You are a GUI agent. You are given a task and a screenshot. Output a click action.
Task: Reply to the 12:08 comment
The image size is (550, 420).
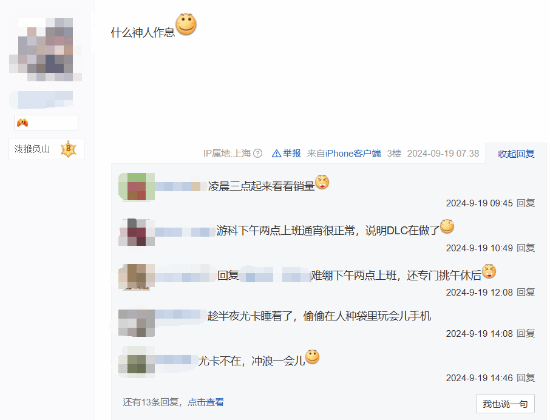[525, 292]
